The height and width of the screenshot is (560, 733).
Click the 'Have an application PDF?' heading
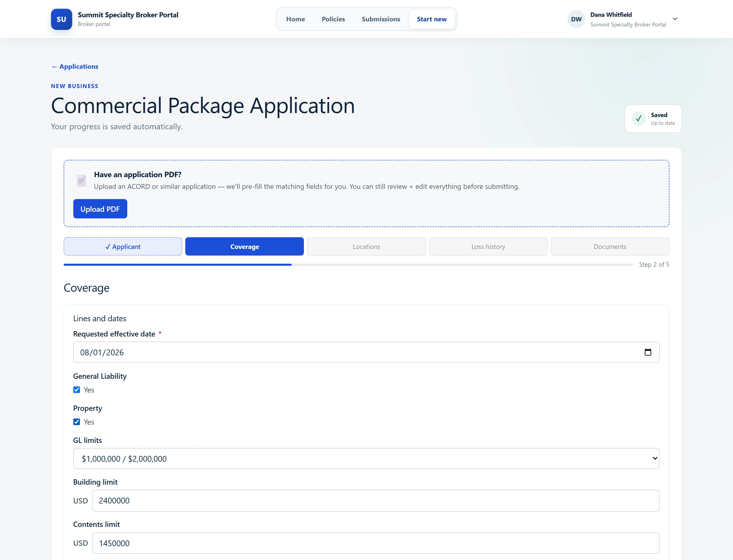tap(138, 175)
